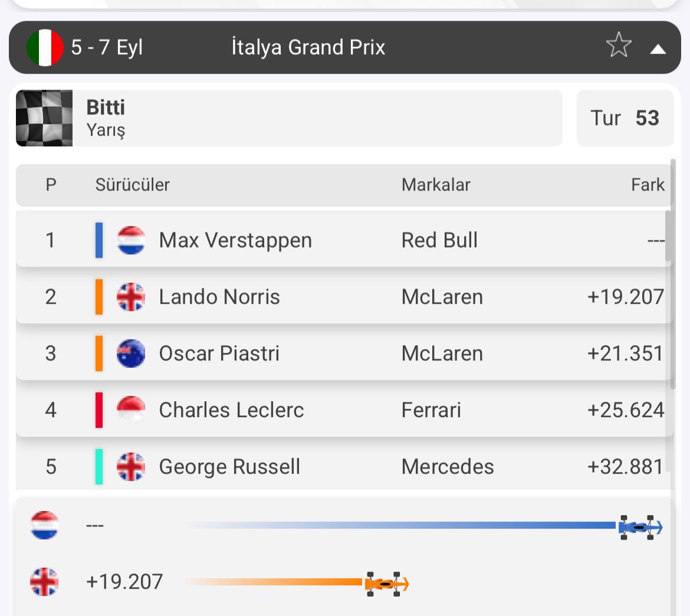
Task: Favorite the İtalya Grand Prix with star
Action: [619, 44]
